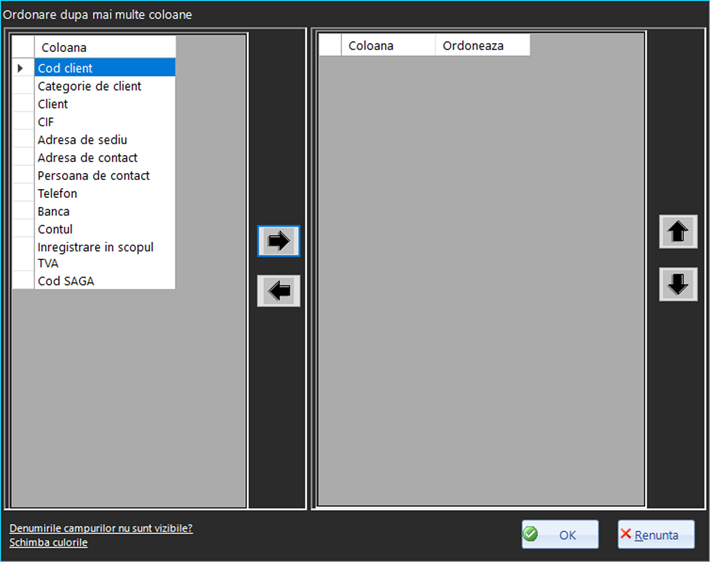Click the 'Ordoneaza' header in right grid

[x=482, y=46]
